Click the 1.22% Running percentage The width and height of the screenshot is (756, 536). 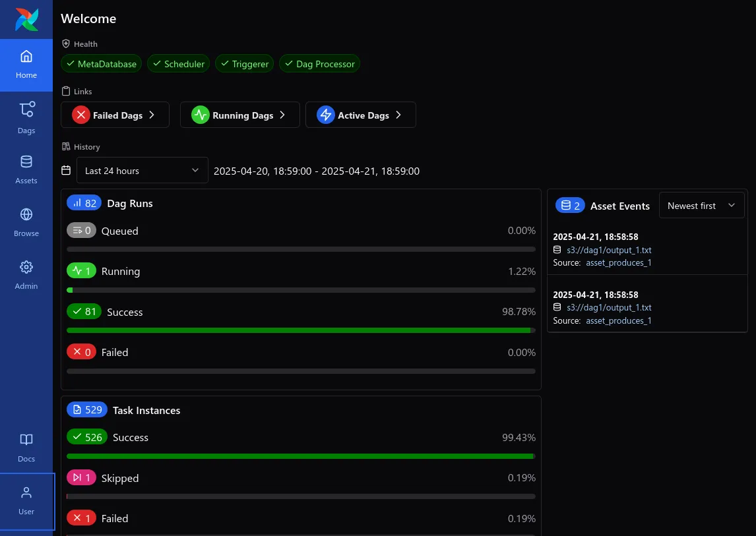point(522,272)
